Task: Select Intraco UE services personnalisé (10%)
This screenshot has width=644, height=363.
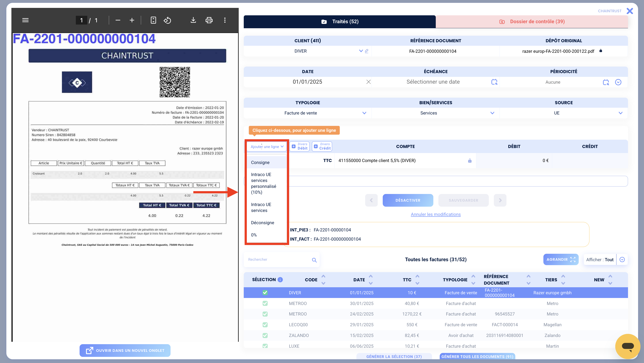Action: 267,183
